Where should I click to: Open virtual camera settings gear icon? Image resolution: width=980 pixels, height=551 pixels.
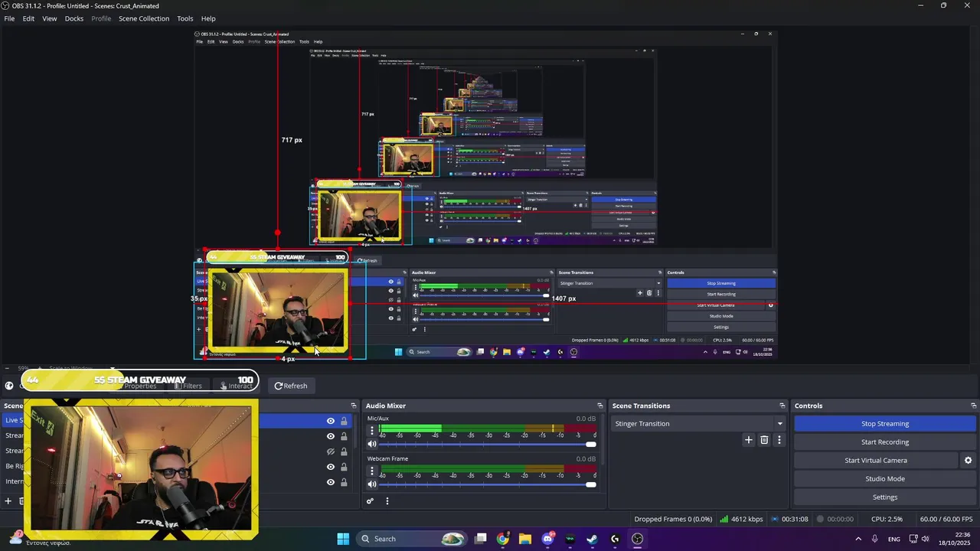click(968, 461)
